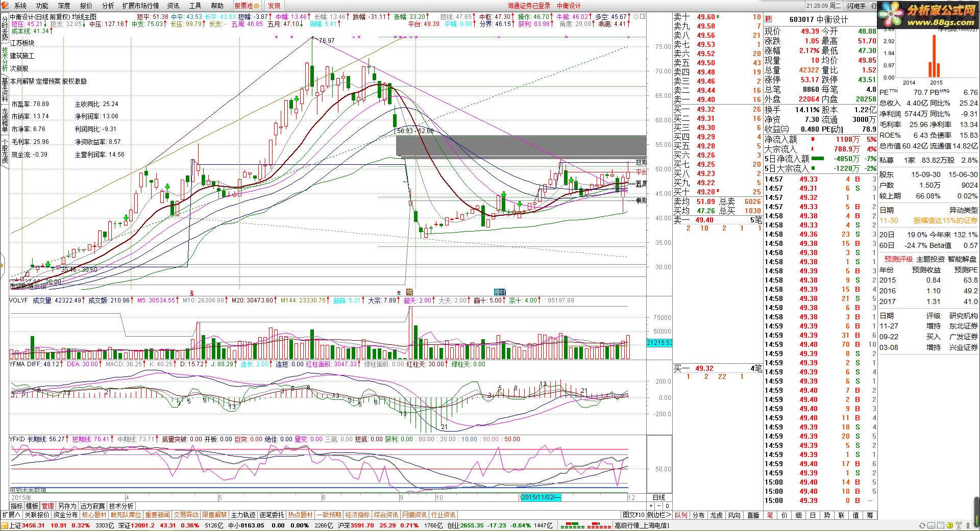Click the highlighted date 2015/11/02 on timeline
This screenshot has width=980, height=531.
tap(541, 497)
